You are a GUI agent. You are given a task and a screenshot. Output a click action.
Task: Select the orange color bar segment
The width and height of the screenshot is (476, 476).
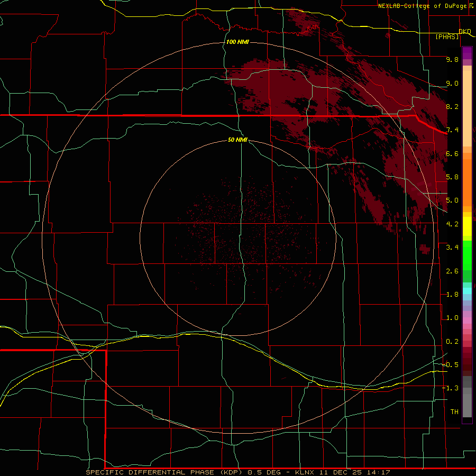467,182
